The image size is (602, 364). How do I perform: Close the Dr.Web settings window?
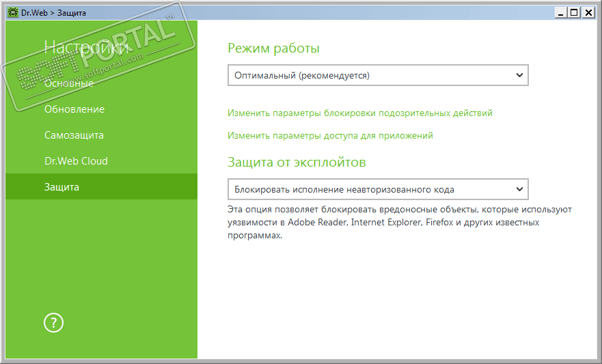pos(588,13)
